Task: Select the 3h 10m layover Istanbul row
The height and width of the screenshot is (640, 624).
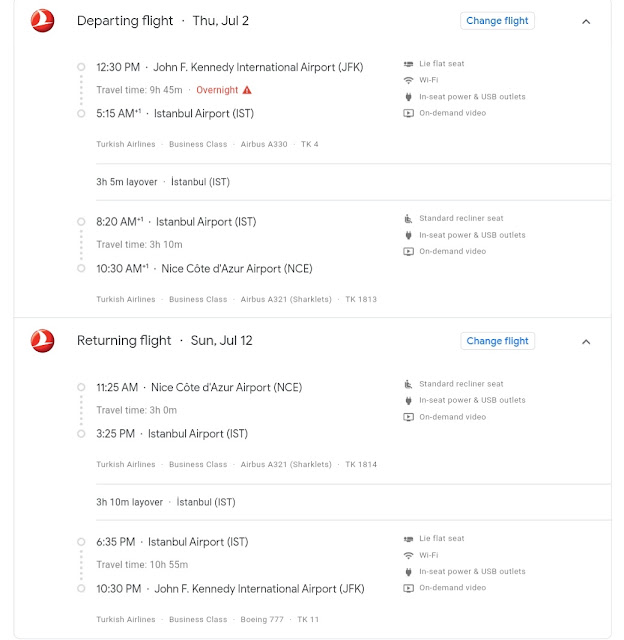Action: 353,502
